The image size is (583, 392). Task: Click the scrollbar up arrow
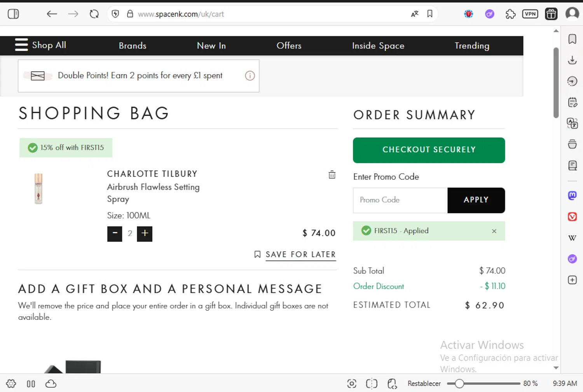pos(556,31)
